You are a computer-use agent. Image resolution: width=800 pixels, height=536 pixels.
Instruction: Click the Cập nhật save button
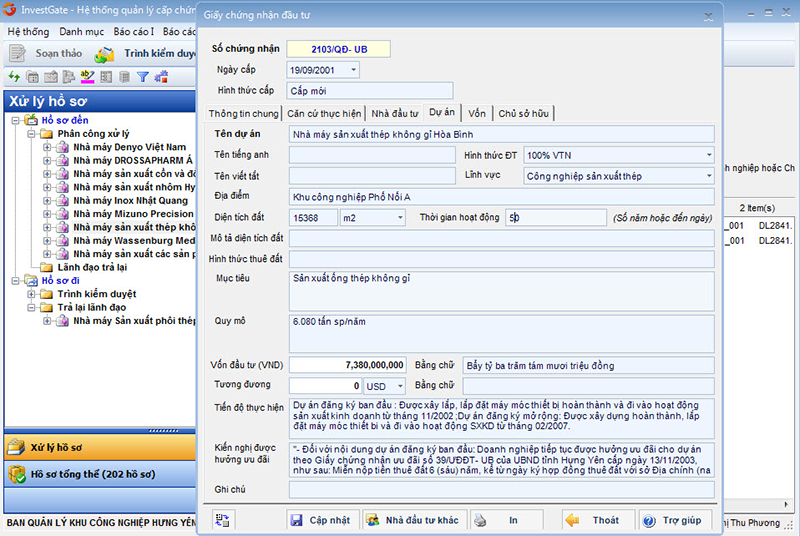click(322, 520)
